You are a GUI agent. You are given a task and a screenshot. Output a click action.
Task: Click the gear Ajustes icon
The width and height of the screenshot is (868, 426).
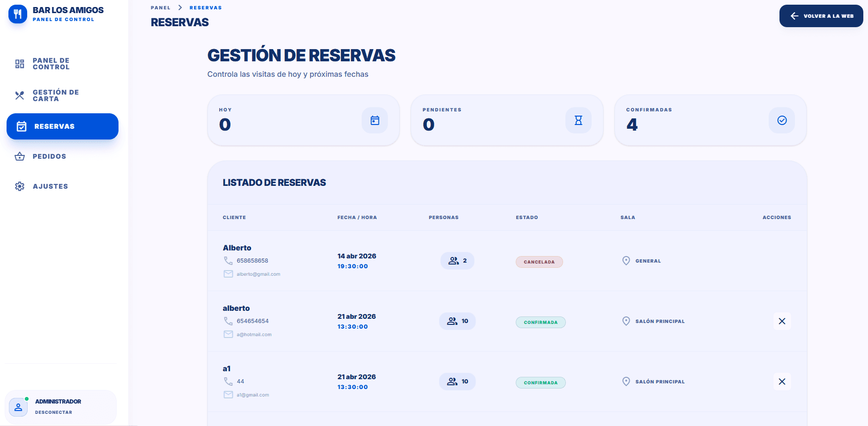pos(20,186)
